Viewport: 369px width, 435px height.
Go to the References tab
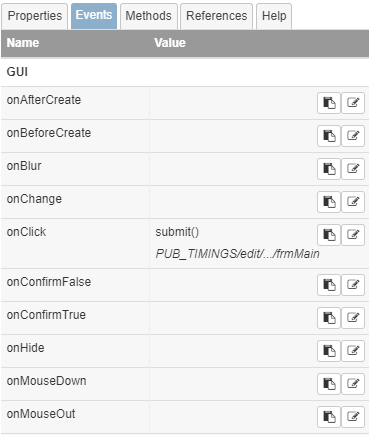(217, 16)
